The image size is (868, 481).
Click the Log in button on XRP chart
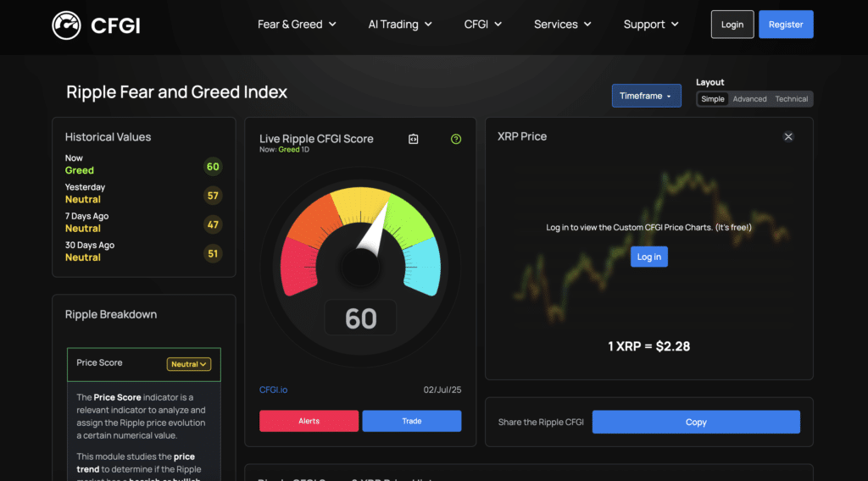click(x=648, y=257)
